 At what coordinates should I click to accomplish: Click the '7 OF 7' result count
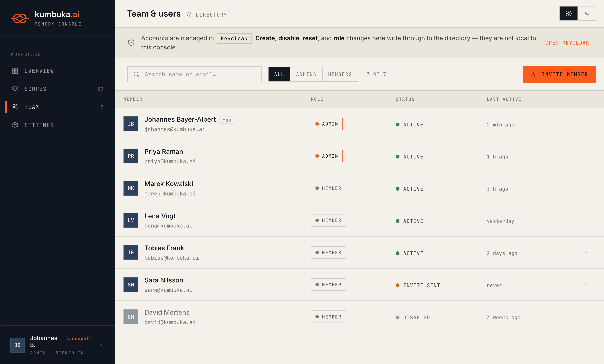(x=376, y=74)
